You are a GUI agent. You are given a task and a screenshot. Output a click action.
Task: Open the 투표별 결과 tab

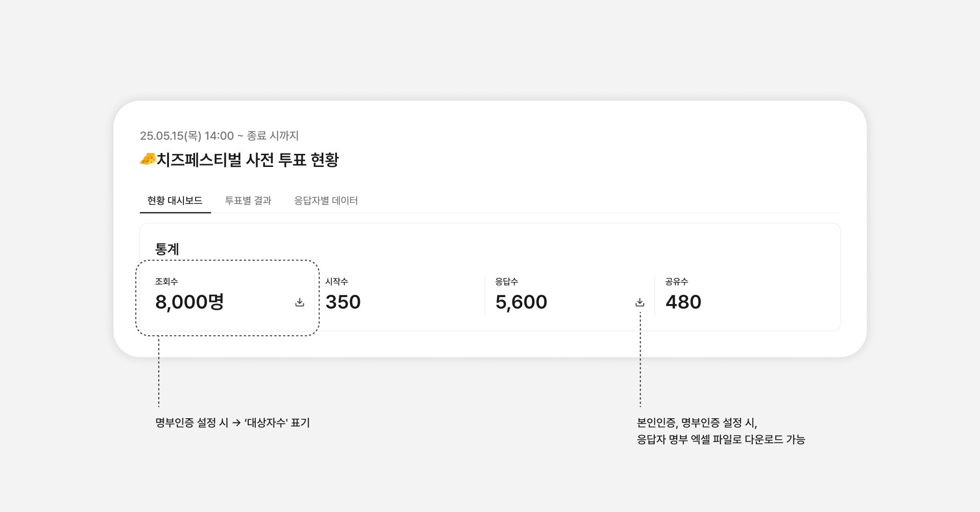click(x=248, y=201)
